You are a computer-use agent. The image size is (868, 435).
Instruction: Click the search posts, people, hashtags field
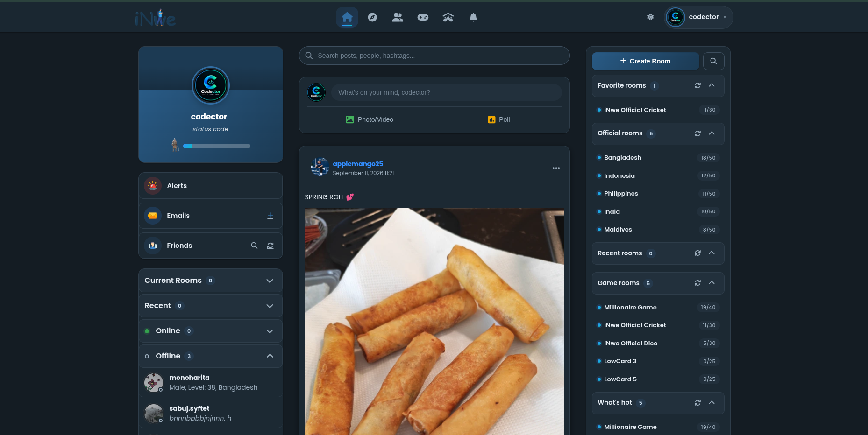click(434, 56)
